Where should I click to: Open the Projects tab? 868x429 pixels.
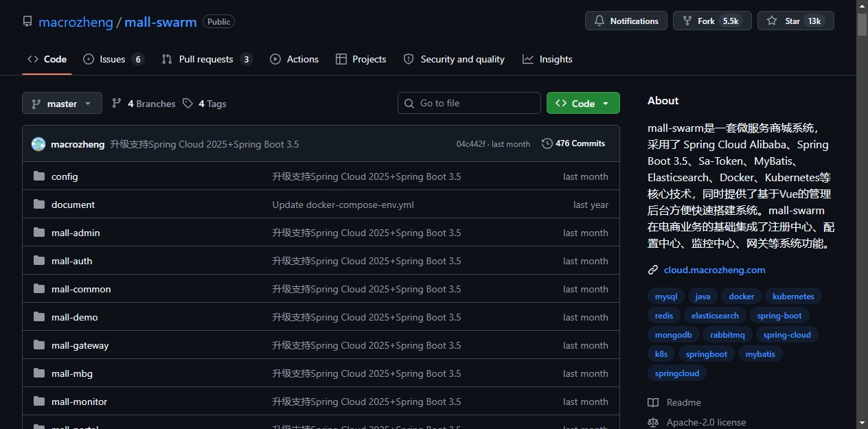(x=361, y=60)
